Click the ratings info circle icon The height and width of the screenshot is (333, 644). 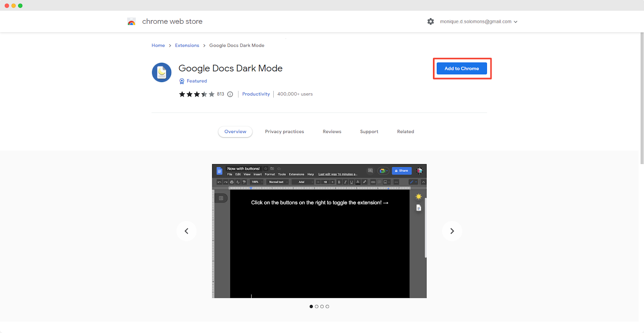pyautogui.click(x=230, y=95)
